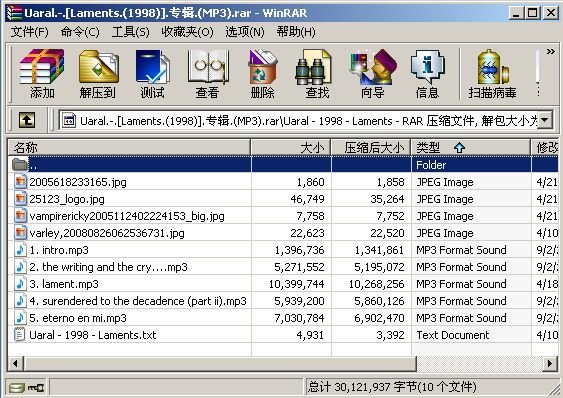Click the Extract To (解压到) toolbar icon
This screenshot has width=563, height=398.
click(98, 67)
